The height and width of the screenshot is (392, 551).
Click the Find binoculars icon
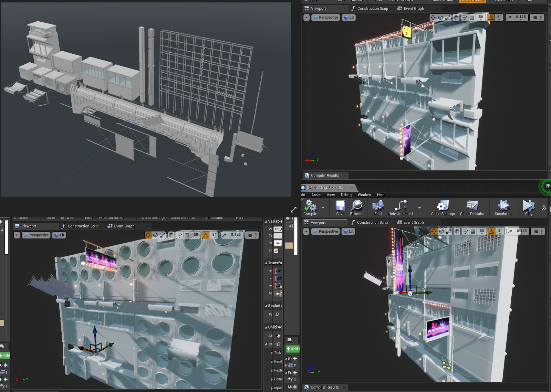[x=378, y=206]
